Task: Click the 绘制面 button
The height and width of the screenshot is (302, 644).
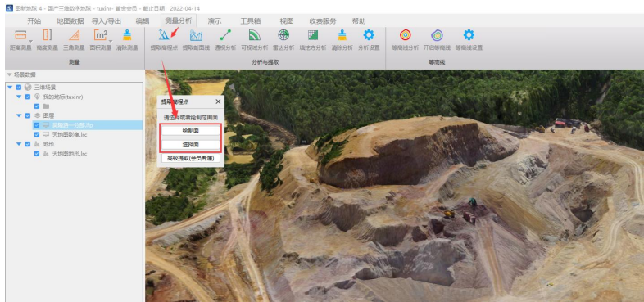Action: (x=191, y=131)
